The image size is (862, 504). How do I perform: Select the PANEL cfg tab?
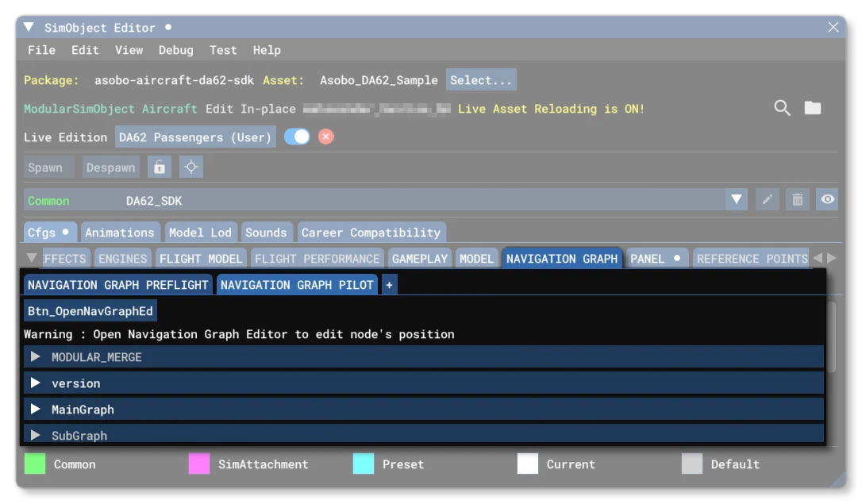pos(657,258)
